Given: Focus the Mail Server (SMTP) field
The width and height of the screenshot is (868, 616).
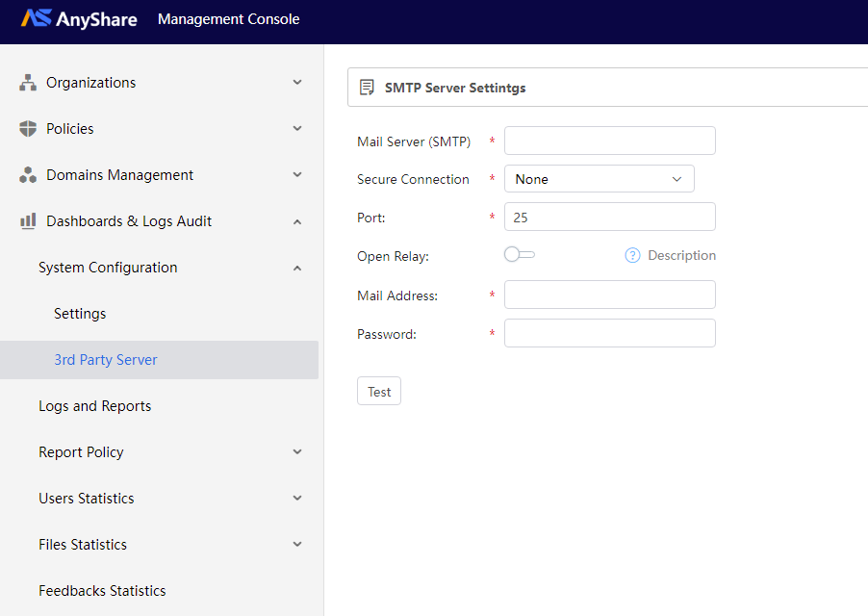Looking at the screenshot, I should click(x=609, y=141).
